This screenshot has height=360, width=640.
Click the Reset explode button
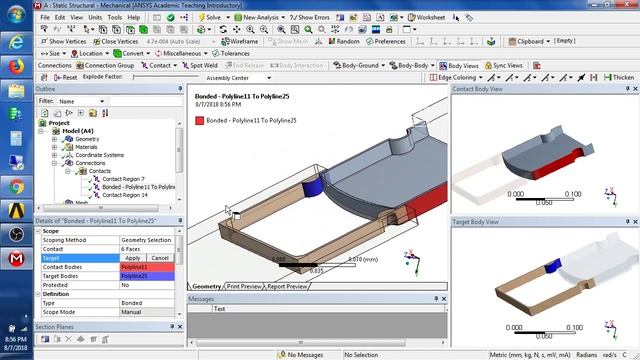click(x=65, y=77)
